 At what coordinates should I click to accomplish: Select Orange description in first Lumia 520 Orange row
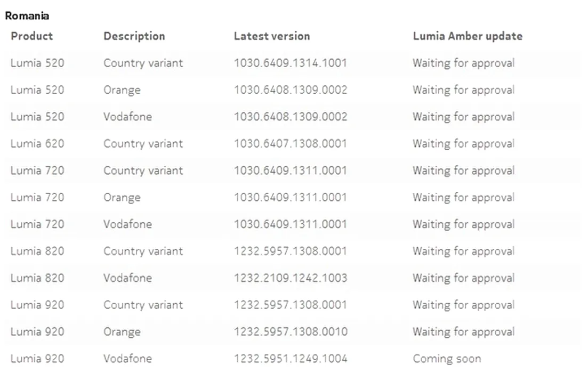point(122,90)
